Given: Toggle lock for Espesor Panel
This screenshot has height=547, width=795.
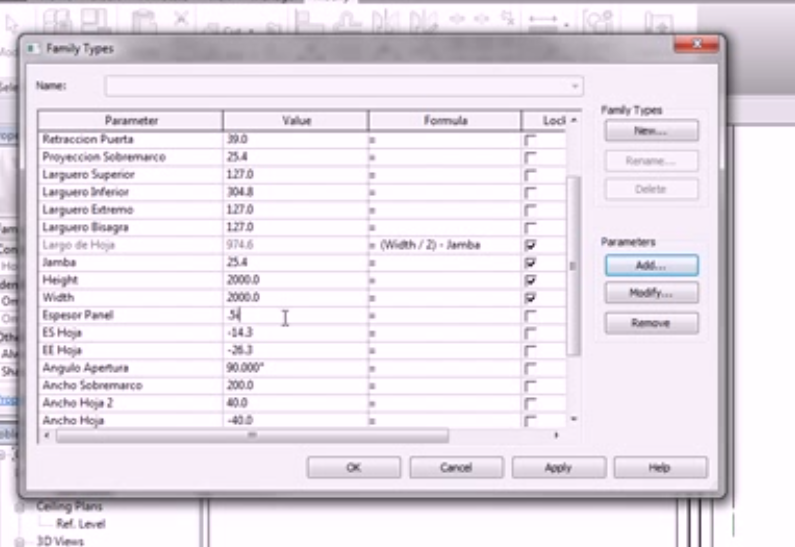Looking at the screenshot, I should click(x=530, y=316).
